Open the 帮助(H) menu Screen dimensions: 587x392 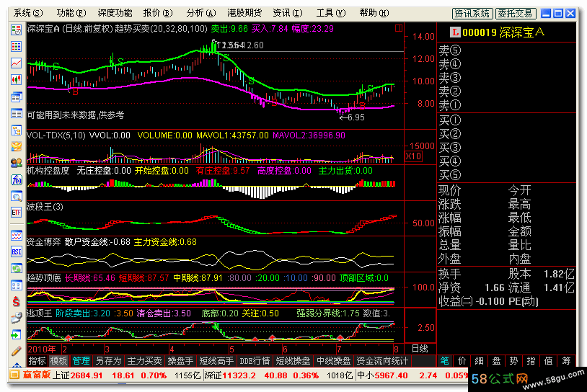(374, 13)
